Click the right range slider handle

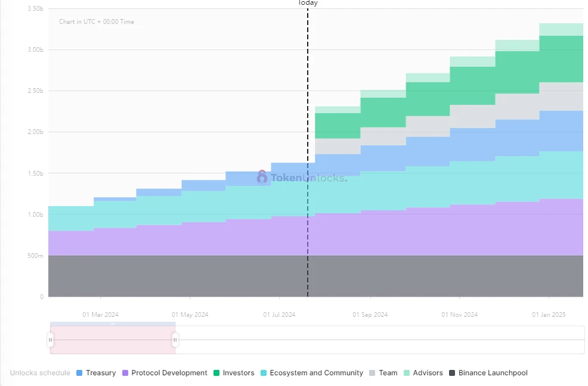coord(175,340)
